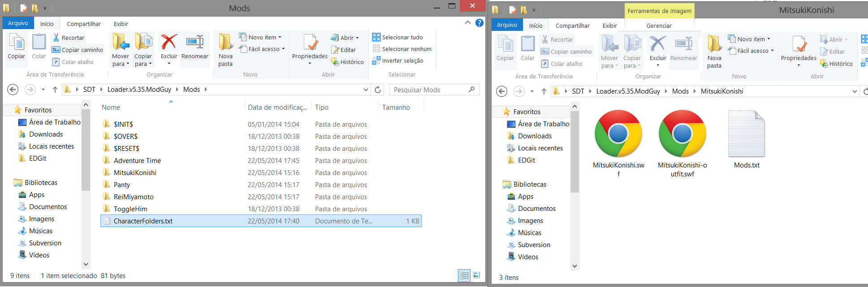Collapse the ribbon with the chevron arrow
Viewport: 868px width, 287px height.
467,23
